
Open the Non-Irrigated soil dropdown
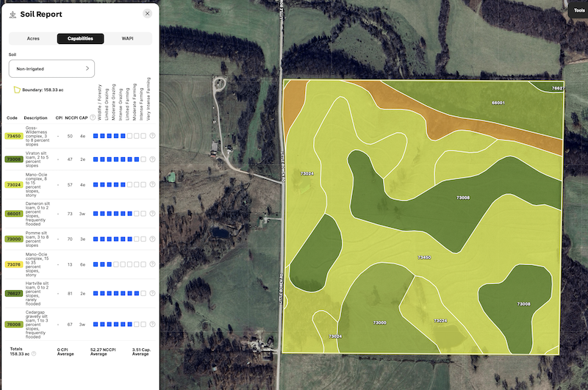tap(51, 68)
